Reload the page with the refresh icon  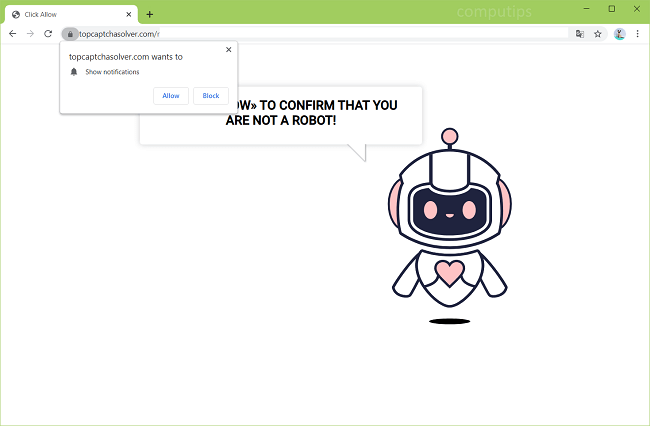click(x=48, y=33)
